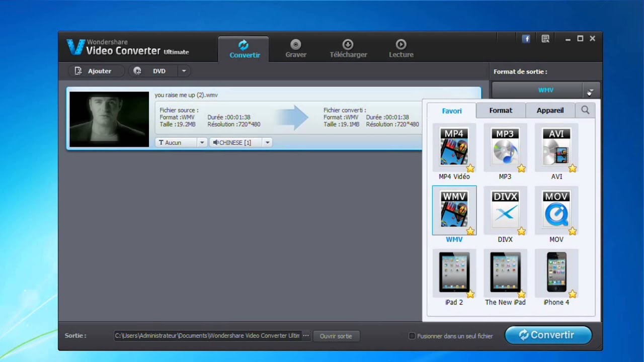Click the Fichier converti label
Viewport: 644px width, 362px height.
[345, 110]
